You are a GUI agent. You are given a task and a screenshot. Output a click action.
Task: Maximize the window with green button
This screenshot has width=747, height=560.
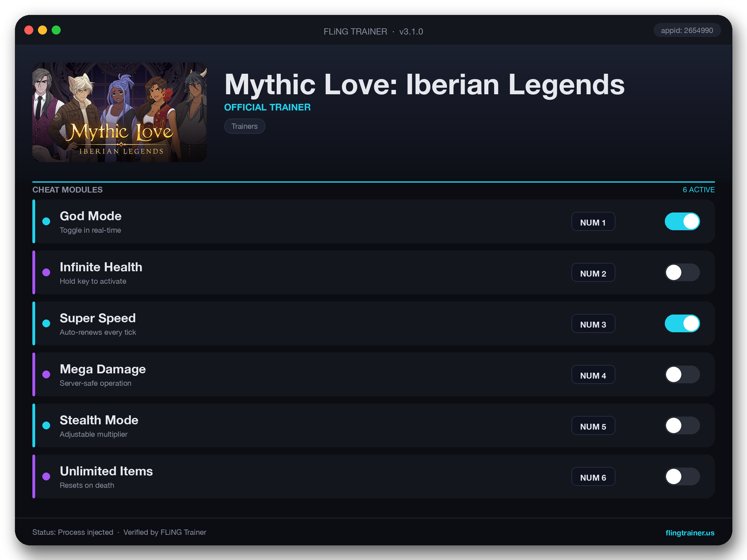pyautogui.click(x=56, y=30)
